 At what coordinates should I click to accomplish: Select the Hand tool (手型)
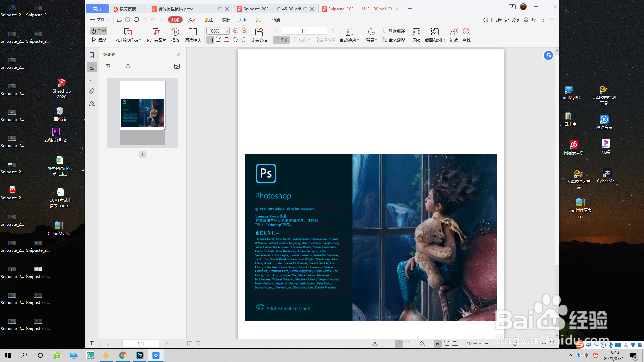[99, 31]
